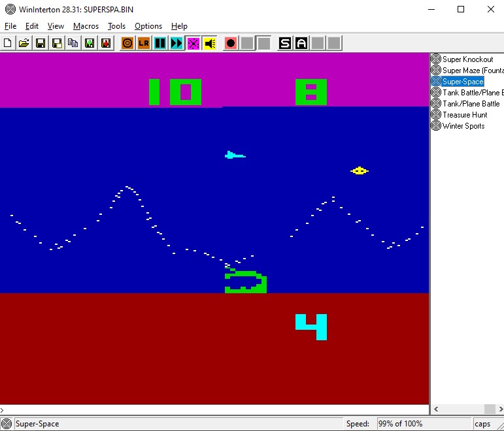
Task: Open the Edit menu
Action: 32,26
